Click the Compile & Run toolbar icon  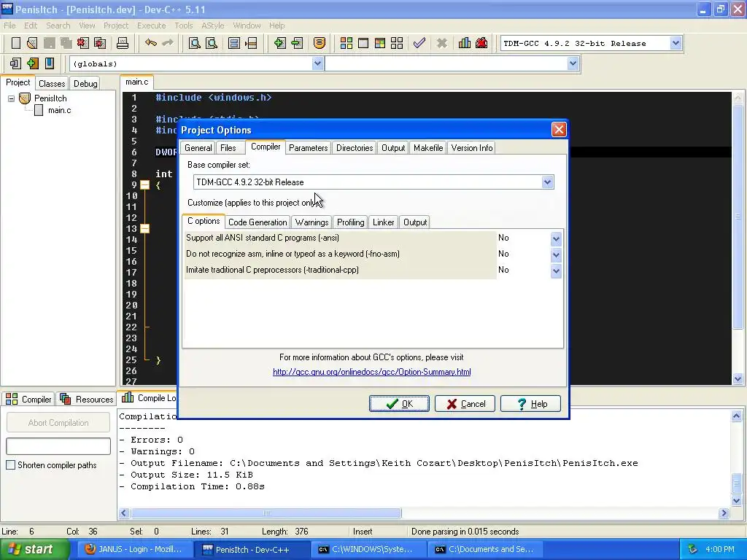[379, 43]
